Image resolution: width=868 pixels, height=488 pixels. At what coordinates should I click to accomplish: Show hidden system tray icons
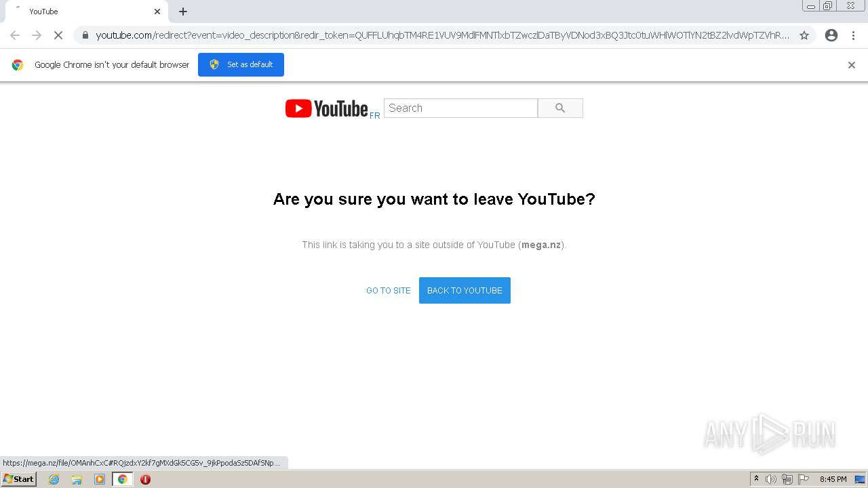pos(756,479)
